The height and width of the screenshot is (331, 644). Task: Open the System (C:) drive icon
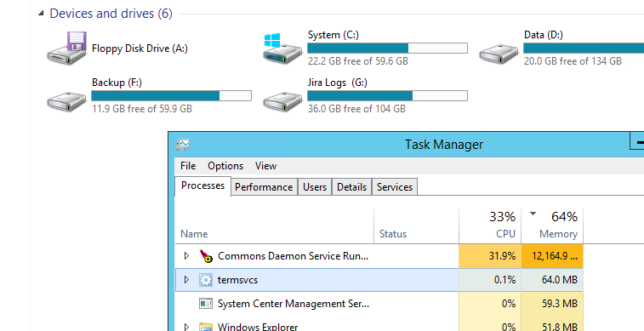(282, 49)
